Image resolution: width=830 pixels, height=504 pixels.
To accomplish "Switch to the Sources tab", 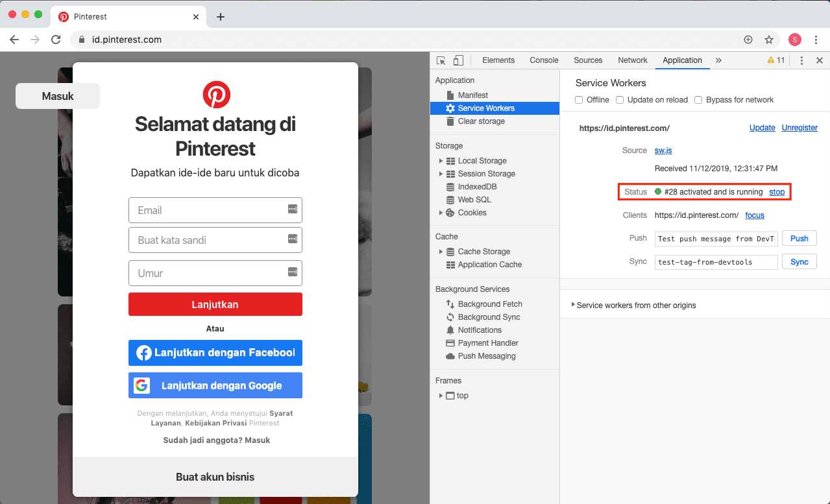I will pos(588,60).
